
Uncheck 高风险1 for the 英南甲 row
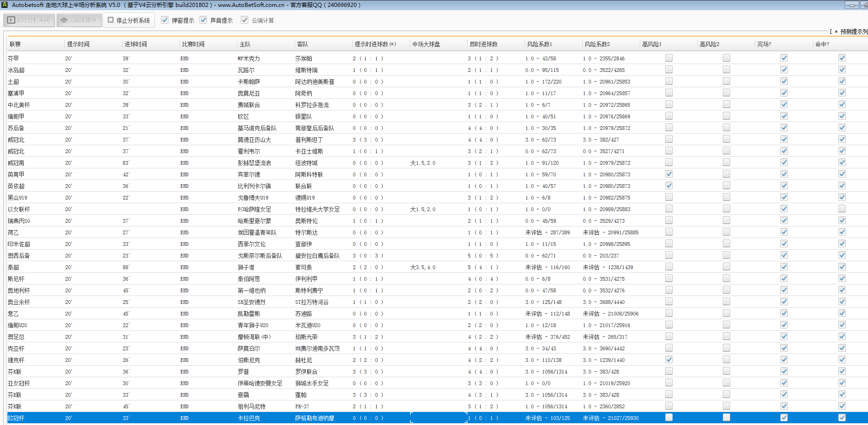tap(669, 174)
